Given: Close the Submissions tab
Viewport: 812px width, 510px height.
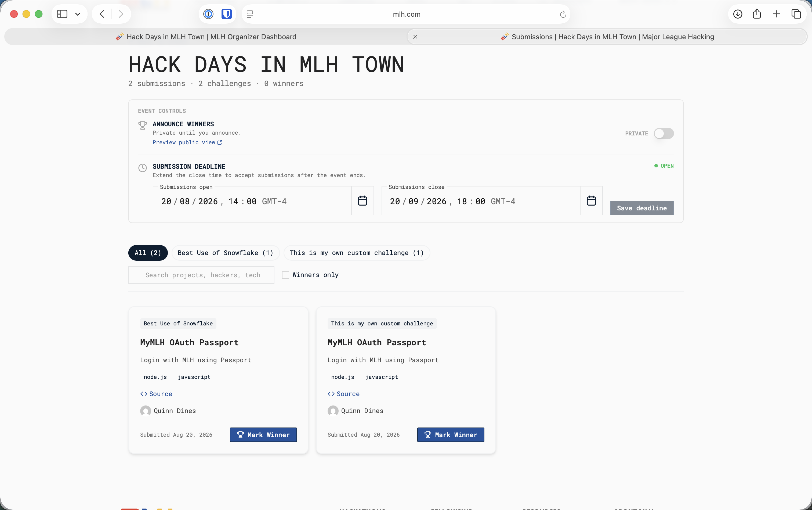Looking at the screenshot, I should click(415, 37).
